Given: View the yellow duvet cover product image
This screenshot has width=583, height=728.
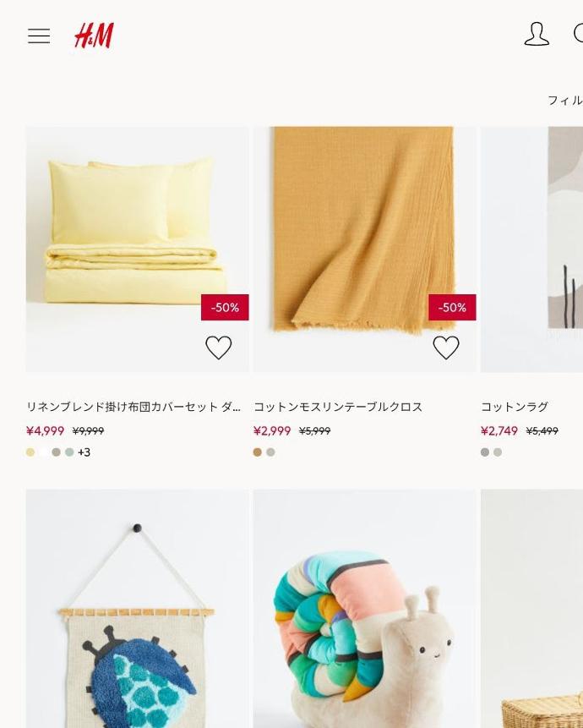Looking at the screenshot, I should [137, 249].
